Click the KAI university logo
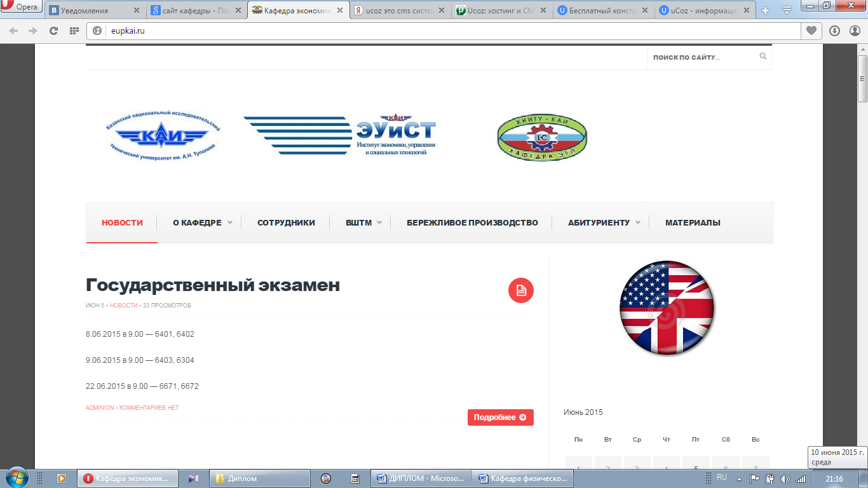 (163, 136)
